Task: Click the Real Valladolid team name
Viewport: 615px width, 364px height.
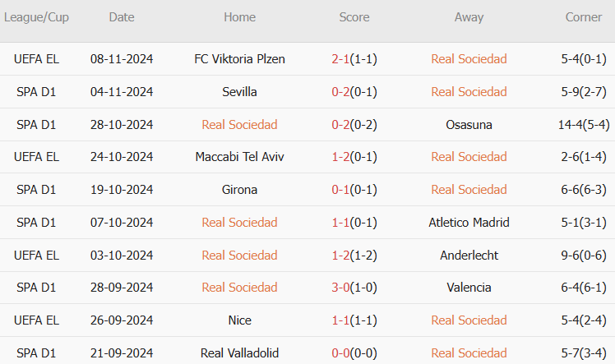Action: [x=239, y=353]
